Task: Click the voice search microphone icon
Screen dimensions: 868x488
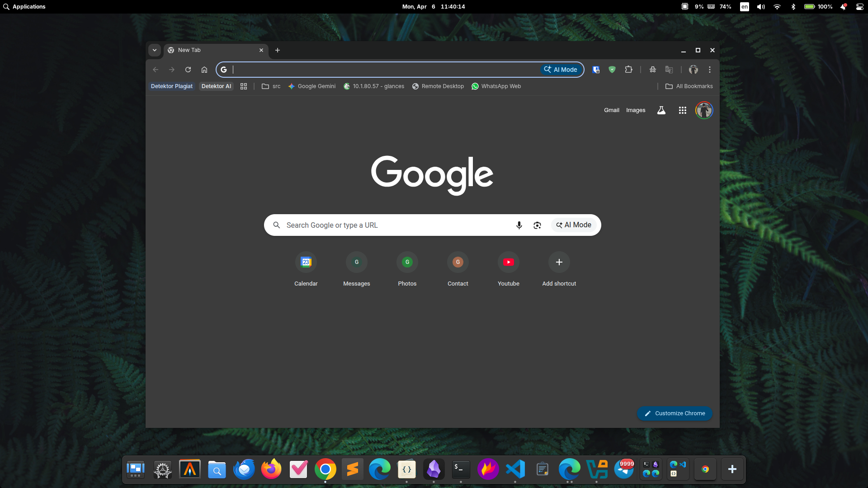Action: click(x=519, y=225)
